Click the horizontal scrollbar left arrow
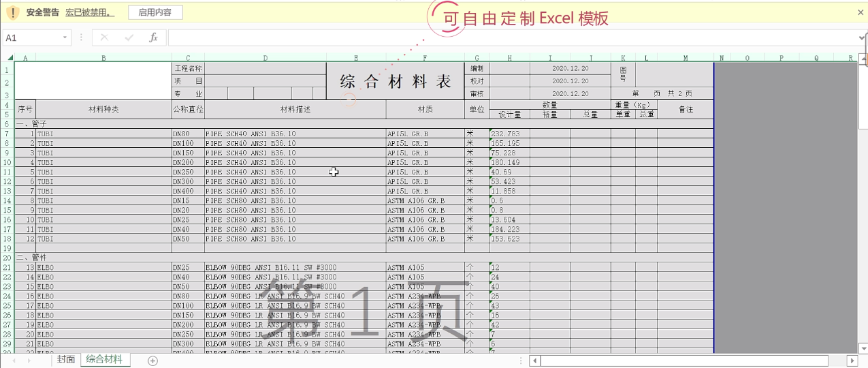868x368 pixels. (535, 361)
